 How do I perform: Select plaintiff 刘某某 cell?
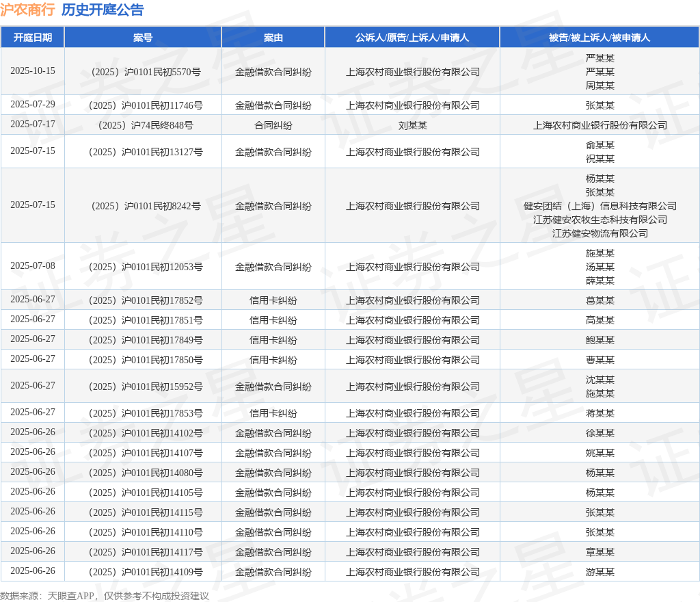pos(412,125)
